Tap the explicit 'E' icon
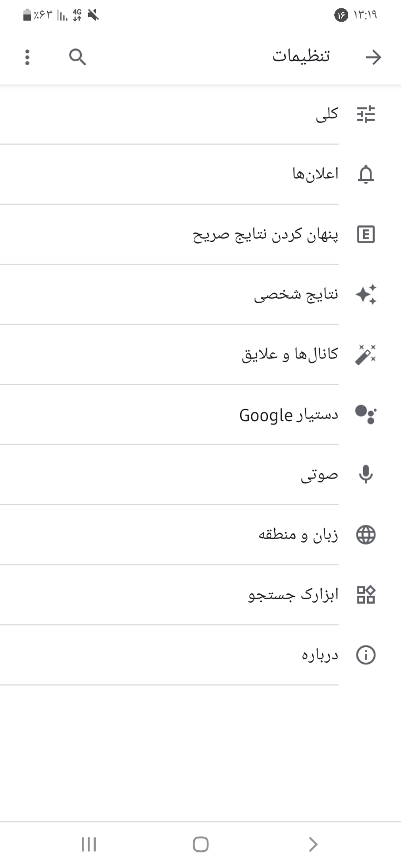401x868 pixels. pos(366,234)
